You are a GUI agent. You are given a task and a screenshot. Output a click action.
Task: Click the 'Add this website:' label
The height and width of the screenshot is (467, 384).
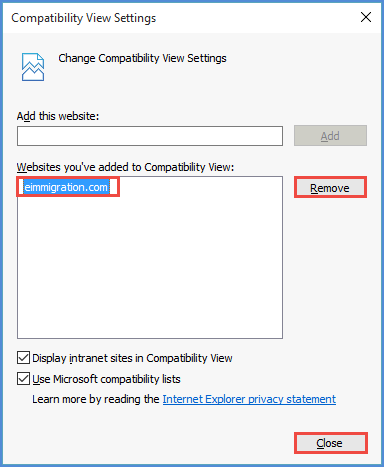pyautogui.click(x=58, y=116)
